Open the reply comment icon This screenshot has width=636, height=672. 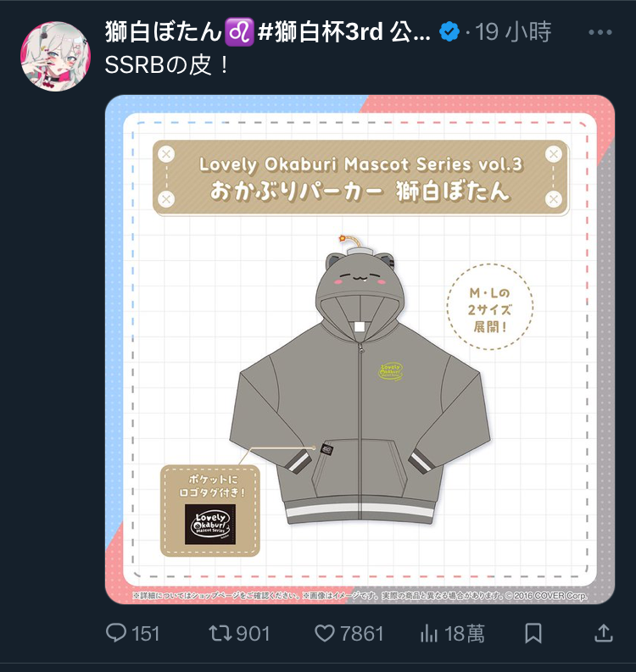point(116,632)
